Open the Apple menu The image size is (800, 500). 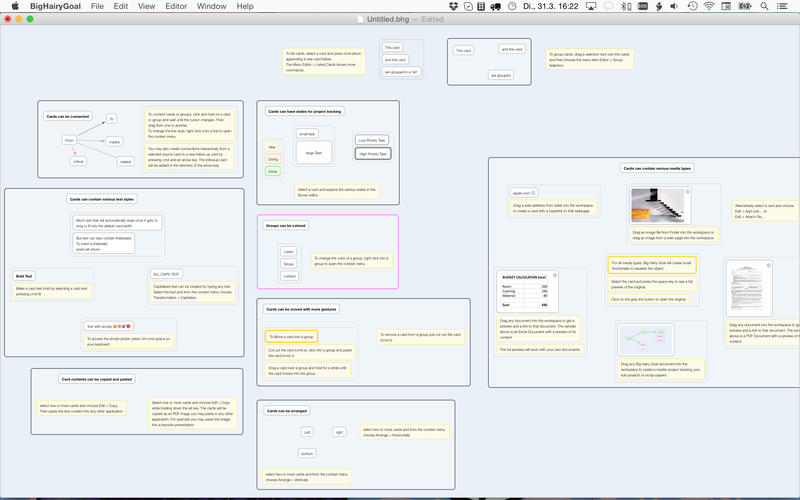[x=14, y=6]
